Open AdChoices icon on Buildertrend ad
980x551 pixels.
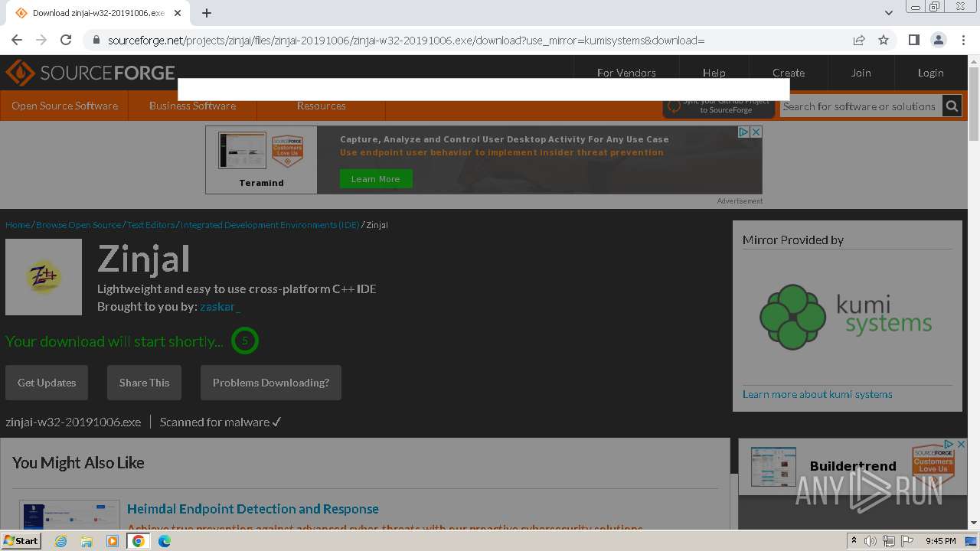pos(949,444)
